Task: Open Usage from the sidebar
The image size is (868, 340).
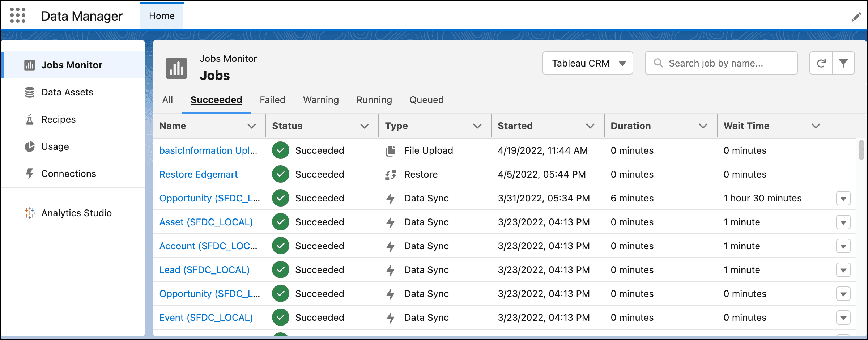Action: pyautogui.click(x=55, y=146)
